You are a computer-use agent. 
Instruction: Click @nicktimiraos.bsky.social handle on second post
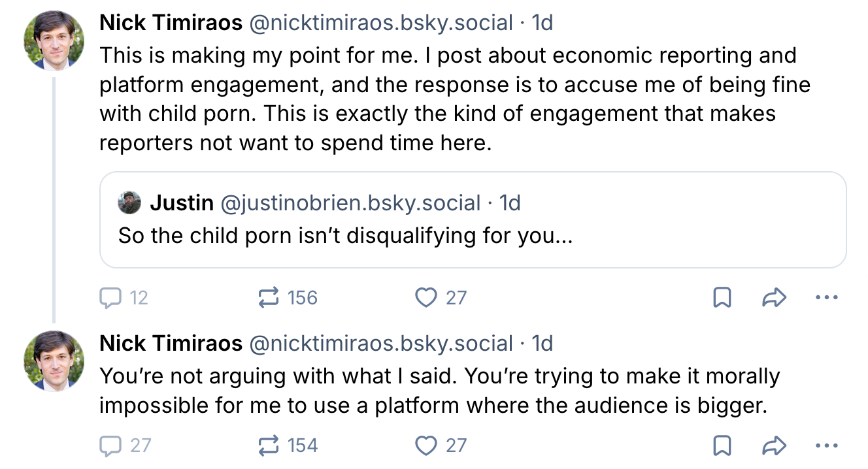click(x=382, y=343)
